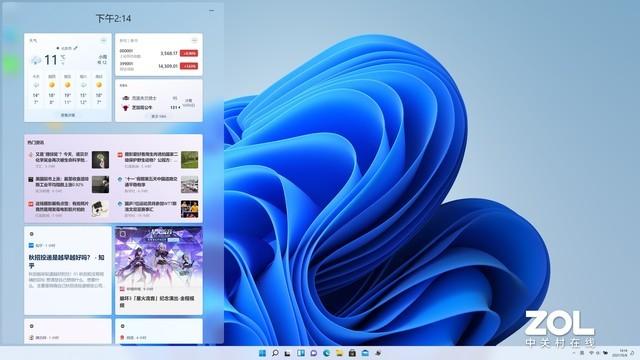Image resolution: width=640 pixels, height=360 pixels.
Task: Switch the weather temperature unit selector
Action: pos(63,60)
